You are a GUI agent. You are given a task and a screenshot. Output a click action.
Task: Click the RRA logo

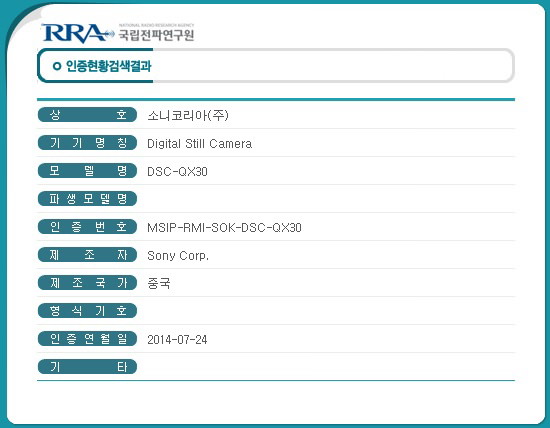[77, 33]
